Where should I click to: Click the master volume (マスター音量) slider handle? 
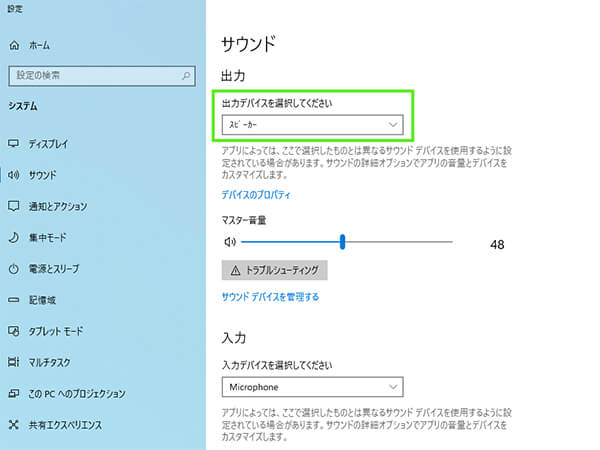click(342, 241)
